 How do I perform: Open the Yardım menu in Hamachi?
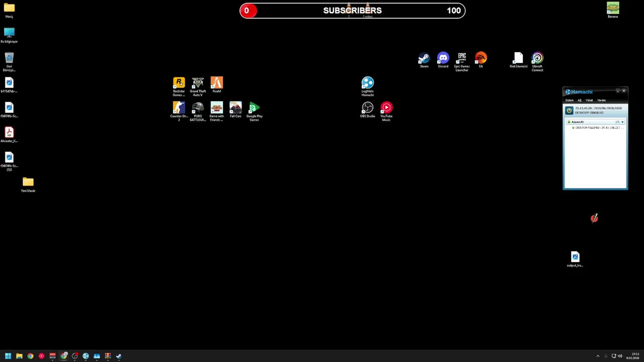[x=601, y=100]
